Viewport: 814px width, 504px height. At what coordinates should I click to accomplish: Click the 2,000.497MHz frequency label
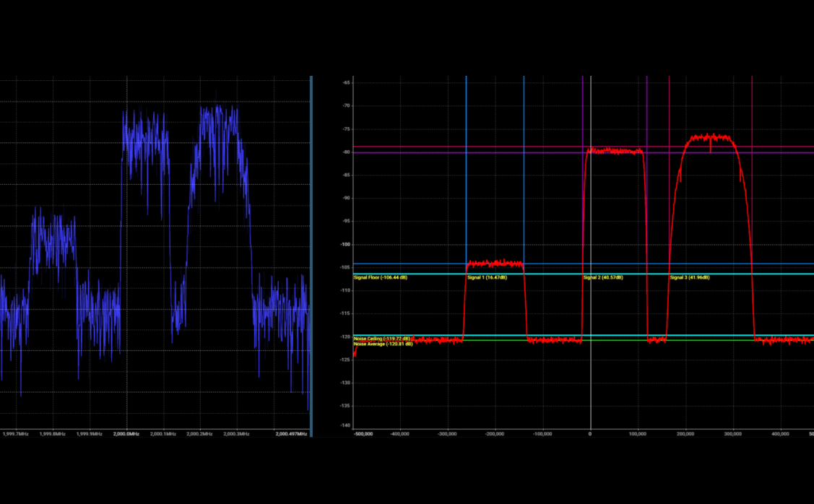point(291,434)
